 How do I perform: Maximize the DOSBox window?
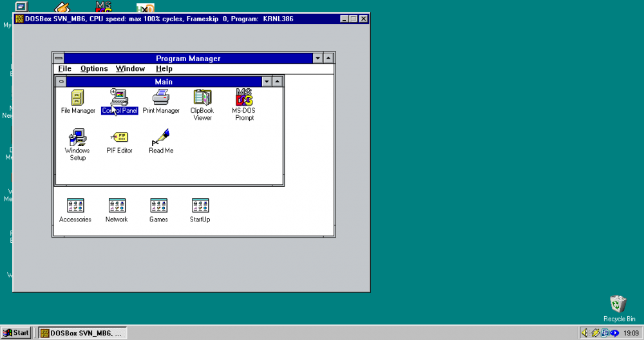(354, 19)
